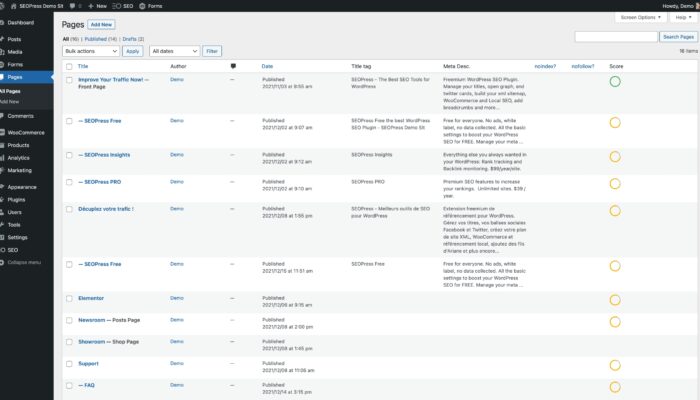This screenshot has height=400, width=700.
Task: Open the SEO admin bar menu
Action: (x=123, y=6)
